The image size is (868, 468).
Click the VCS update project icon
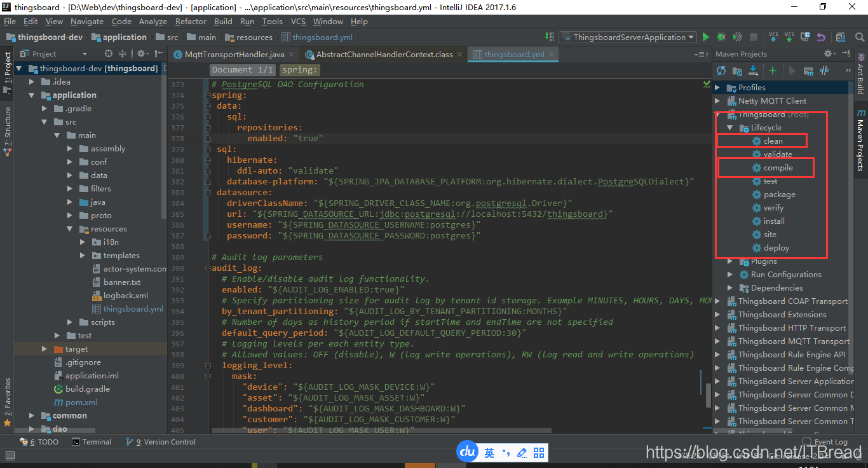pos(773,37)
